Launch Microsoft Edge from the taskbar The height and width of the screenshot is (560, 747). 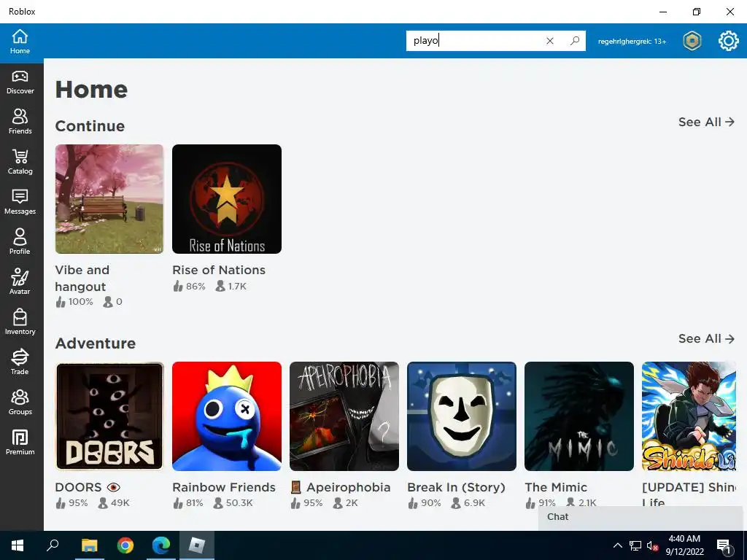[x=161, y=545]
